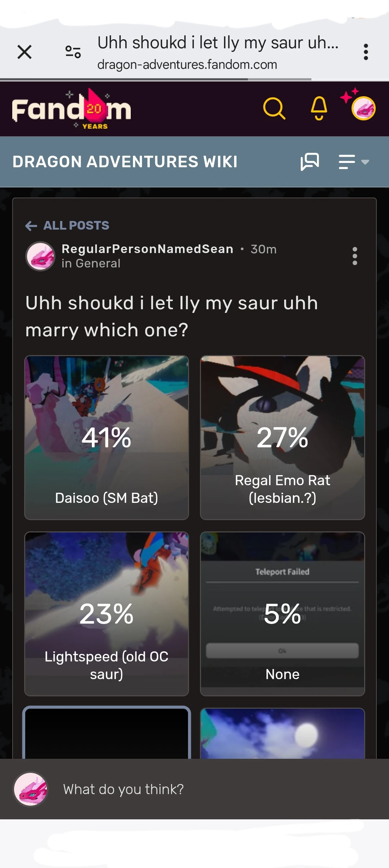Close the browser tab with X icon
Image resolution: width=389 pixels, height=868 pixels.
24,52
